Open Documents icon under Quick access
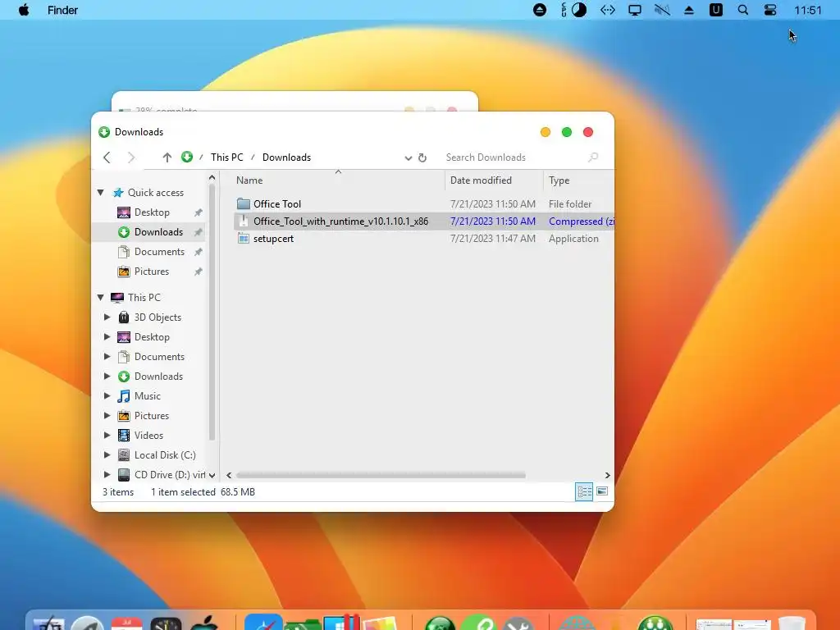The width and height of the screenshot is (840, 630). click(124, 252)
